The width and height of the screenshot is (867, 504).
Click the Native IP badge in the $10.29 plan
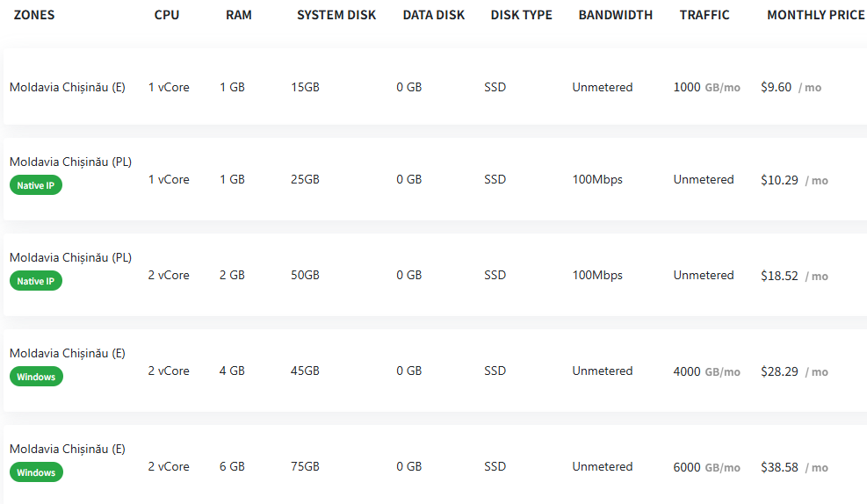pyautogui.click(x=36, y=185)
